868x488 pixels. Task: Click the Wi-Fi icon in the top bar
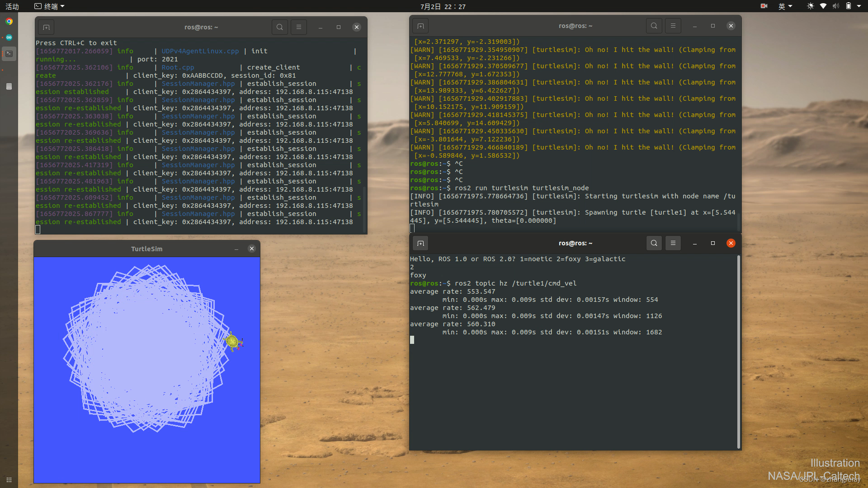(823, 6)
